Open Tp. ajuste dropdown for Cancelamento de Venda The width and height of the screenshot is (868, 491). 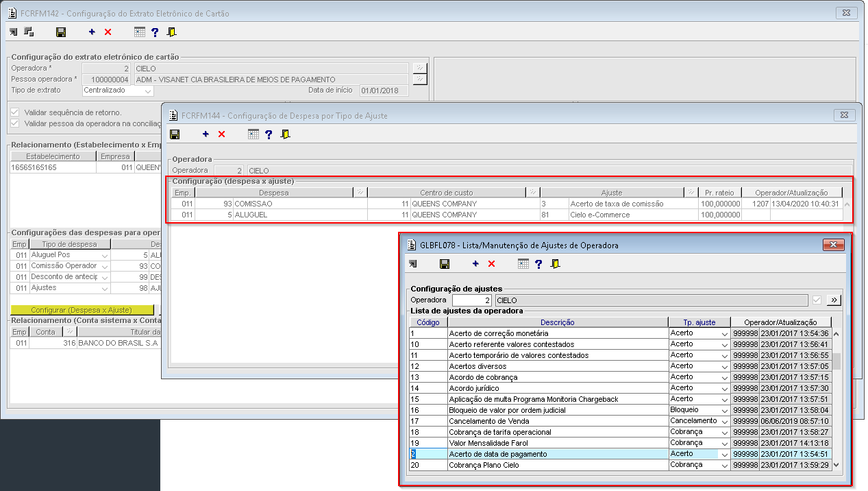725,421
